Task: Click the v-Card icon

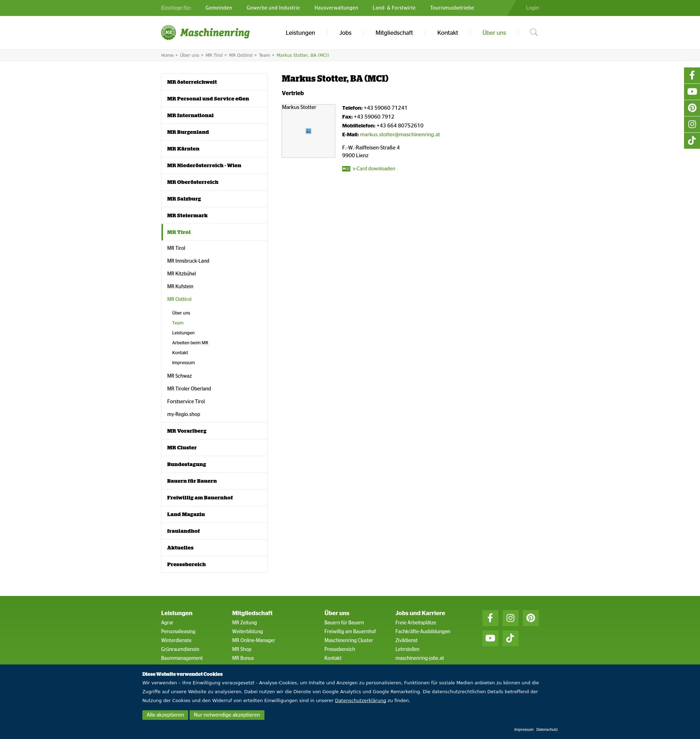Action: [x=346, y=169]
